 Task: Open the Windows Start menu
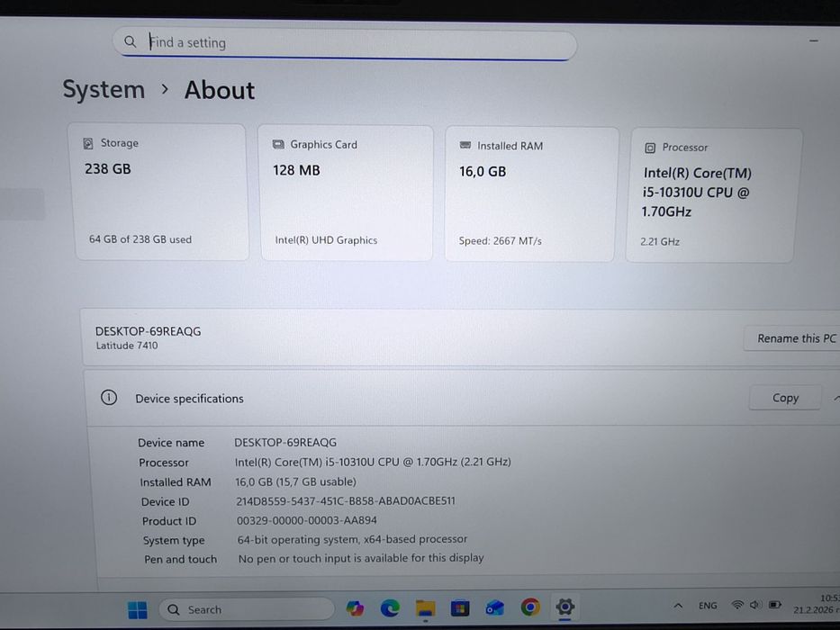coord(138,609)
